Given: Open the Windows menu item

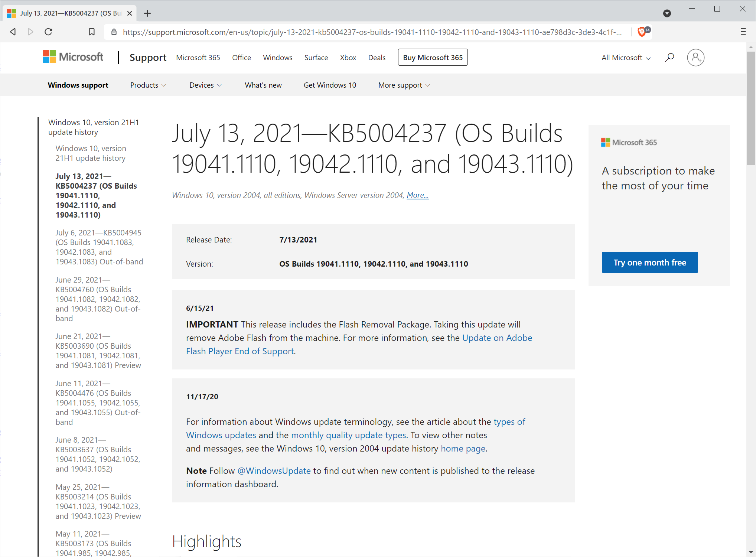Looking at the screenshot, I should coord(277,58).
